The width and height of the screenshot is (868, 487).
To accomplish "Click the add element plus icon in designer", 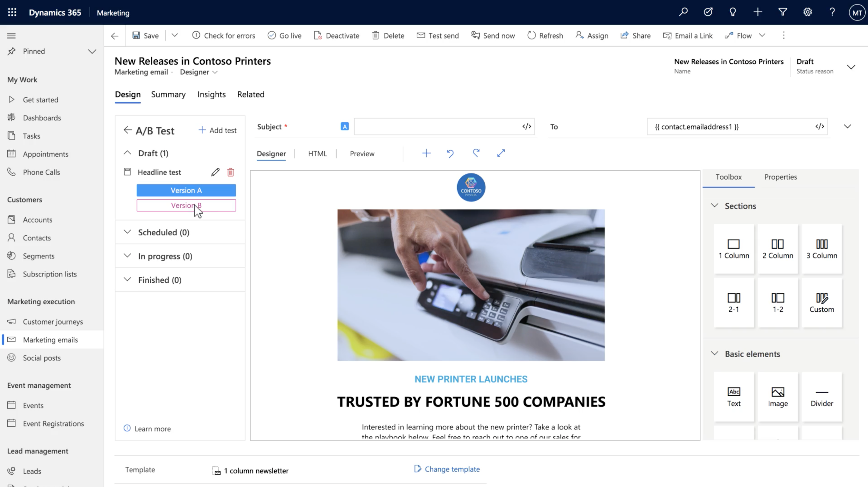I will pyautogui.click(x=426, y=154).
